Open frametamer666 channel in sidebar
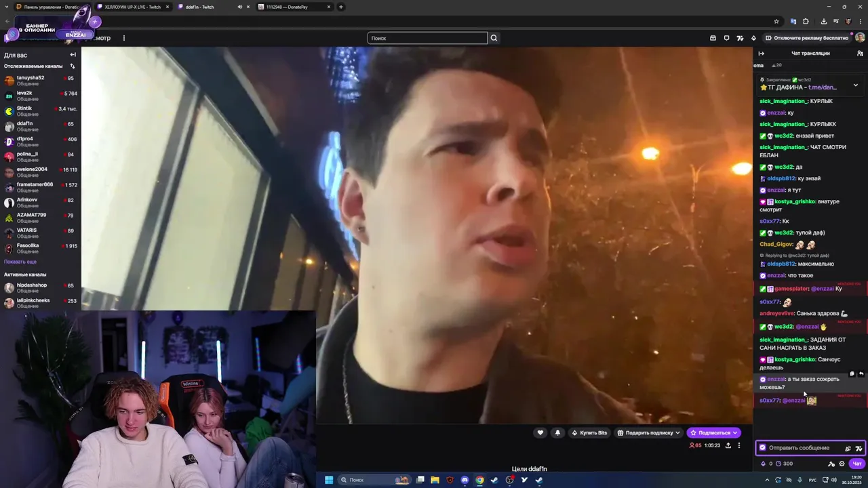 click(40, 187)
